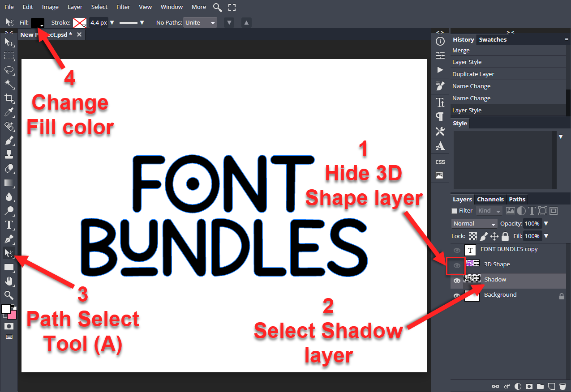Click the search magnifier in menu bar
Viewport: 571px width, 392px height.
(x=217, y=7)
